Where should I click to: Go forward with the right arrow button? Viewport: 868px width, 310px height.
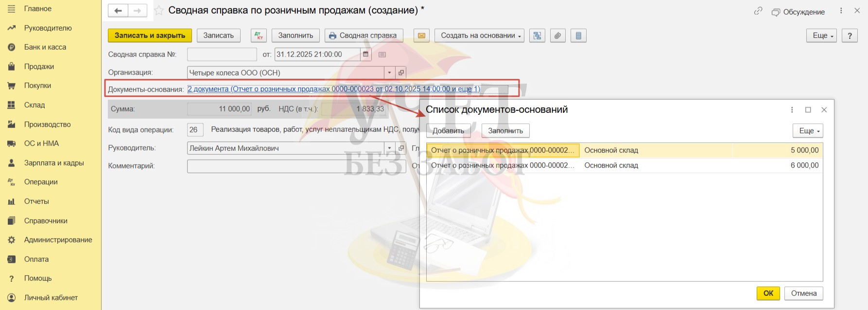click(x=138, y=11)
